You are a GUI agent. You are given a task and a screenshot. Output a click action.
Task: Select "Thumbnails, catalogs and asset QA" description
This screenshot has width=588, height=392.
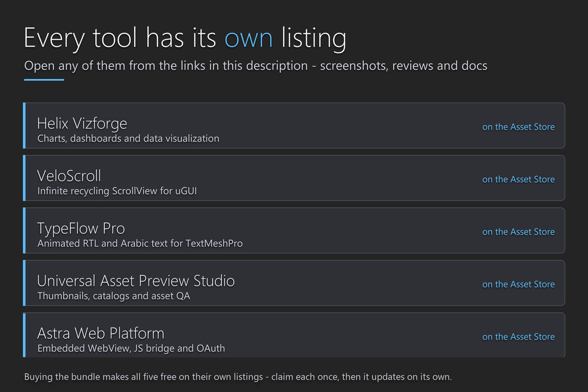click(x=114, y=296)
